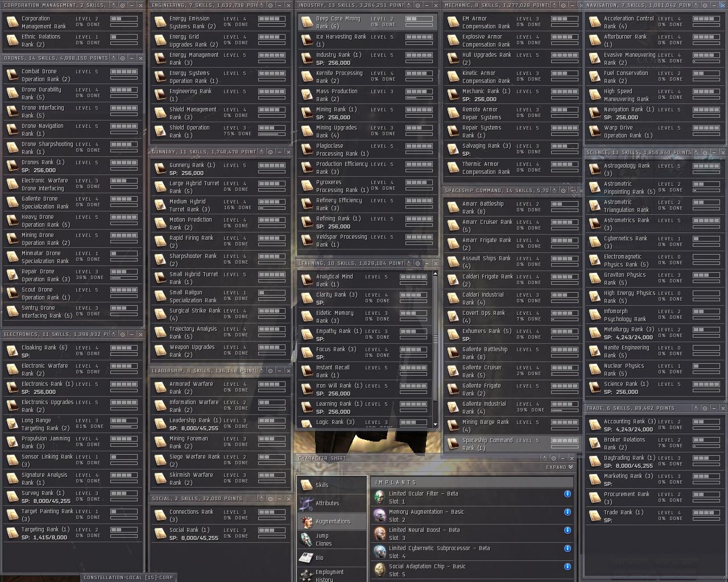Toggle the circle-dot icon in Character Sheet header
This screenshot has width=728, height=582.
click(553, 458)
